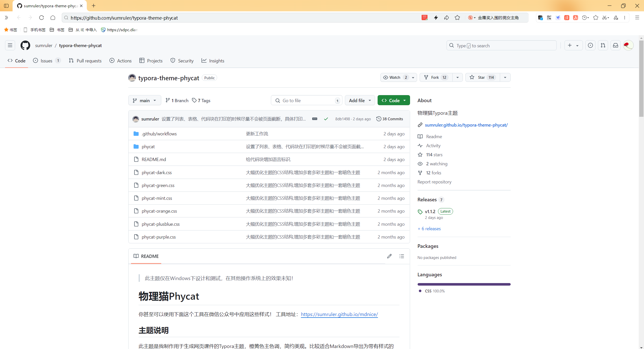The width and height of the screenshot is (644, 349).
Task: Open the GitHub home logo
Action: [25, 46]
